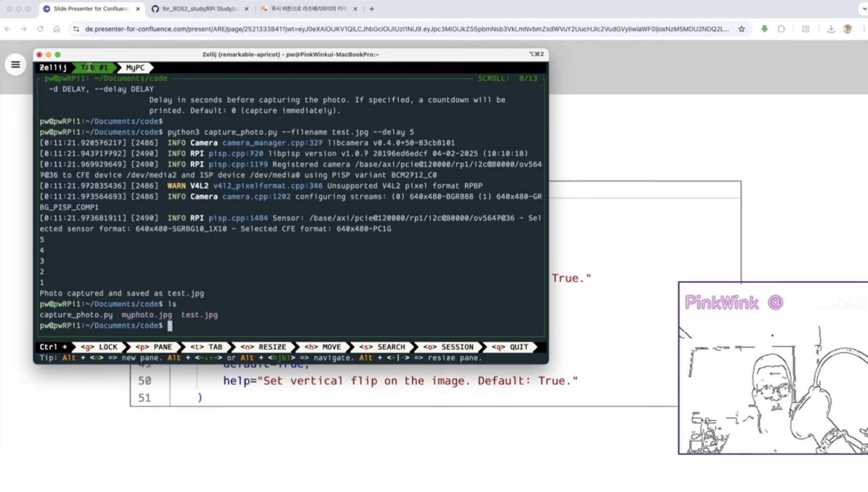Click the SEARCH mode item in Zellij bar

[x=382, y=347]
